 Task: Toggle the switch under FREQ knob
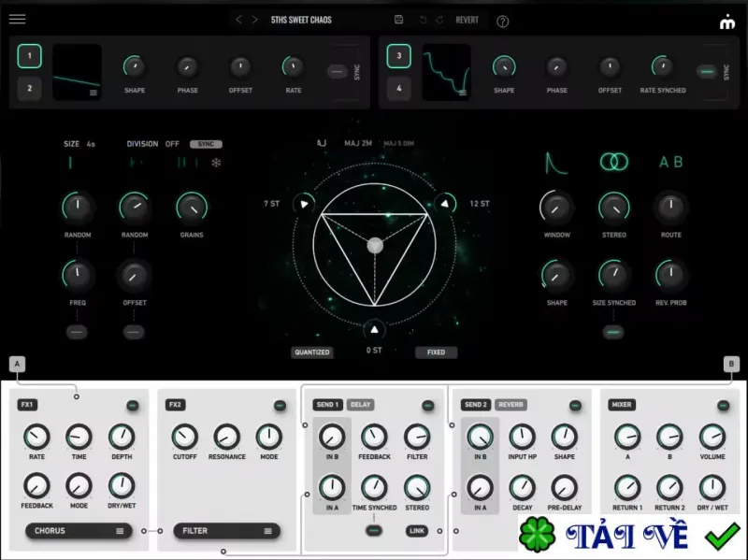(77, 332)
